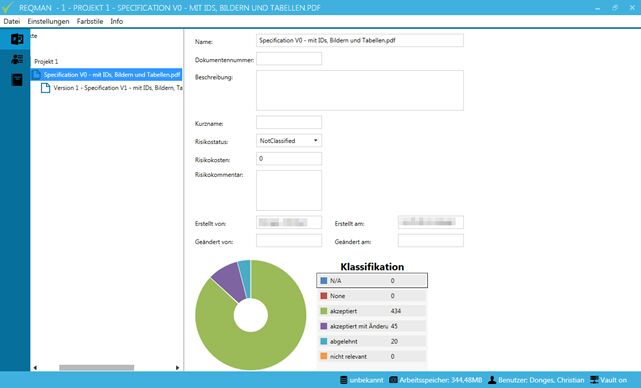
Task: Click the Erstellt von field
Action: 289,222
